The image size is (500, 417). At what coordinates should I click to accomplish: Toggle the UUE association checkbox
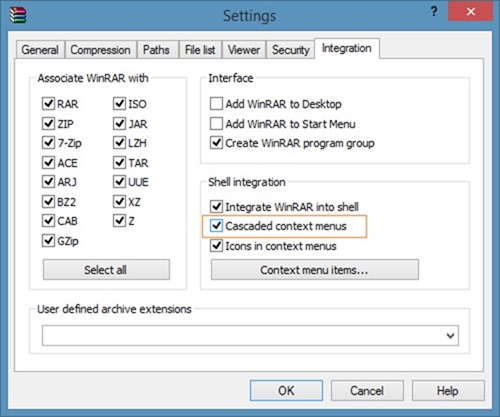click(119, 182)
